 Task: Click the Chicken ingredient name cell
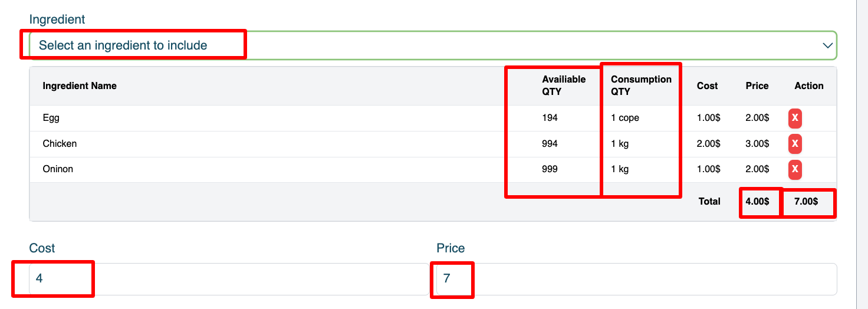[x=60, y=143]
